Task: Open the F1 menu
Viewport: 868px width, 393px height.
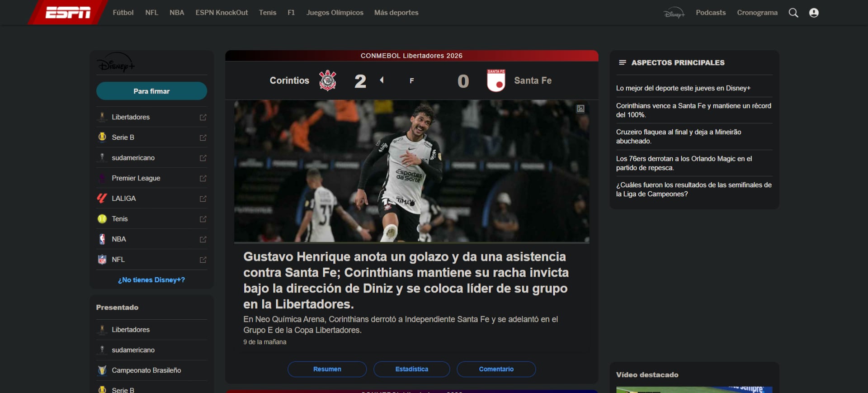Action: 291,13
